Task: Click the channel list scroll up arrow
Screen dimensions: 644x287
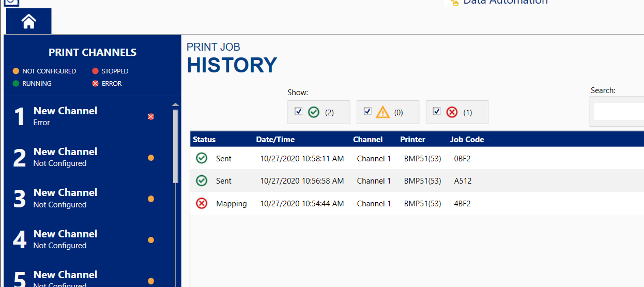Action: (x=175, y=105)
